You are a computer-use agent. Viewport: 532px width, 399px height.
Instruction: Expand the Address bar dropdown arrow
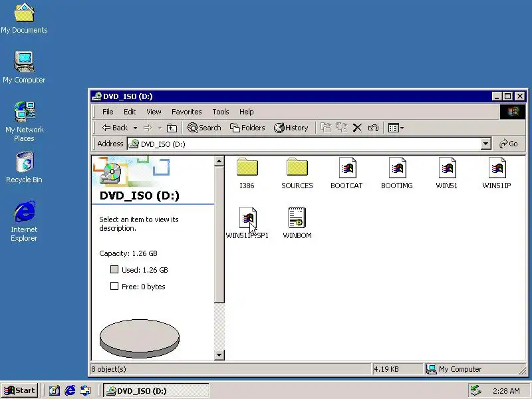coord(486,144)
